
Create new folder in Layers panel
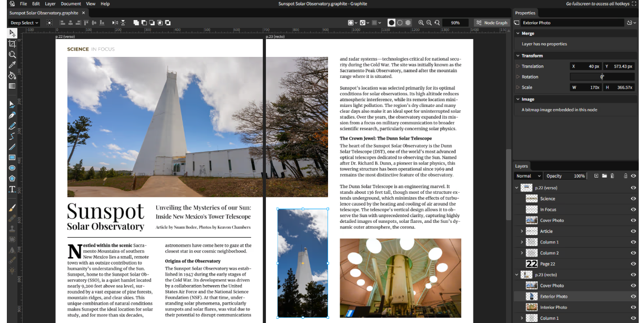pyautogui.click(x=605, y=176)
